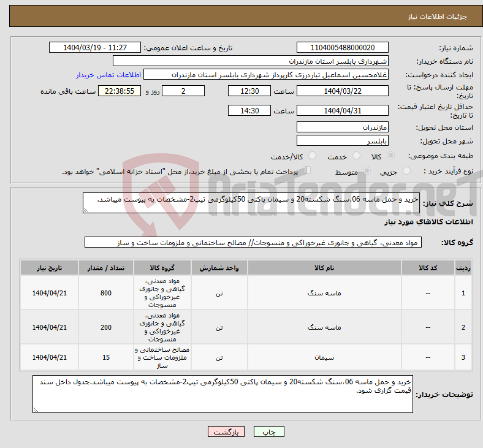
Task: Click the announcement date field 1404/03/19 - 11:27
Action: pos(95,48)
